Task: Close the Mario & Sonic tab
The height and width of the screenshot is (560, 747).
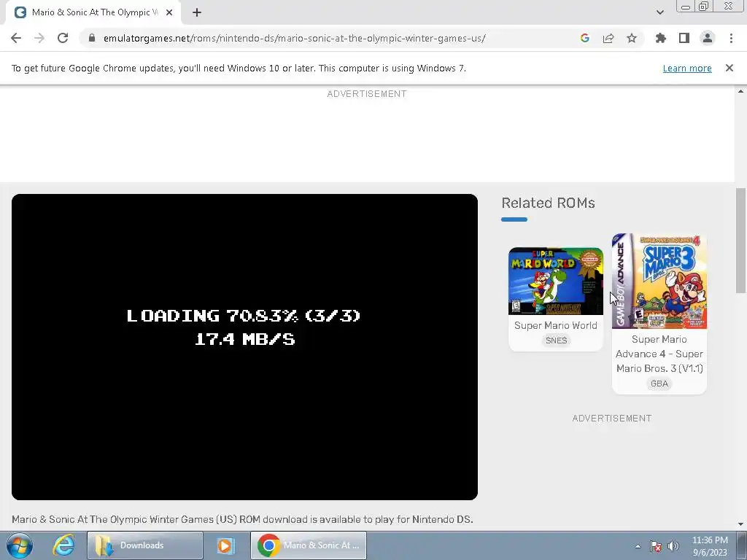Action: (169, 12)
